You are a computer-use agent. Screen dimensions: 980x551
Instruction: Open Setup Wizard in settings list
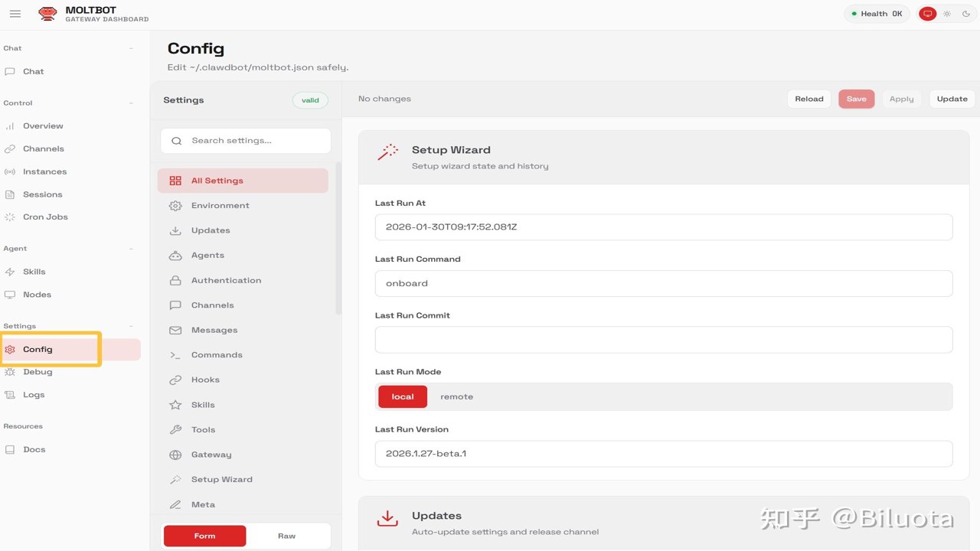coord(243,479)
